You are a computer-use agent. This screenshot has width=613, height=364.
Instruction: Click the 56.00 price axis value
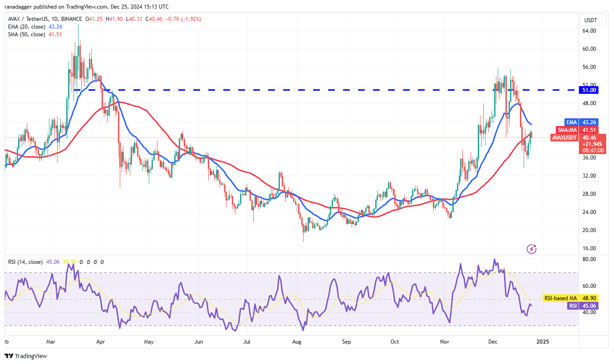[589, 67]
